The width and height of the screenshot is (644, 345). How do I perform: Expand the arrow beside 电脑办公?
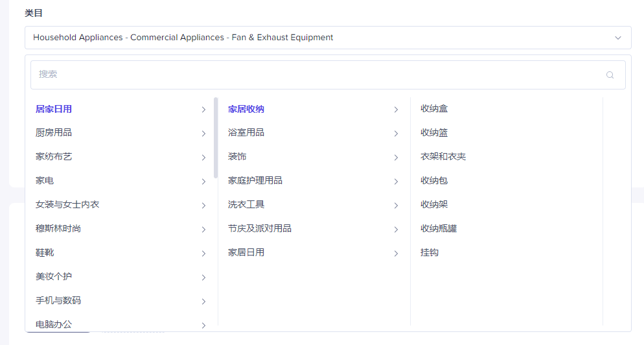tap(203, 326)
